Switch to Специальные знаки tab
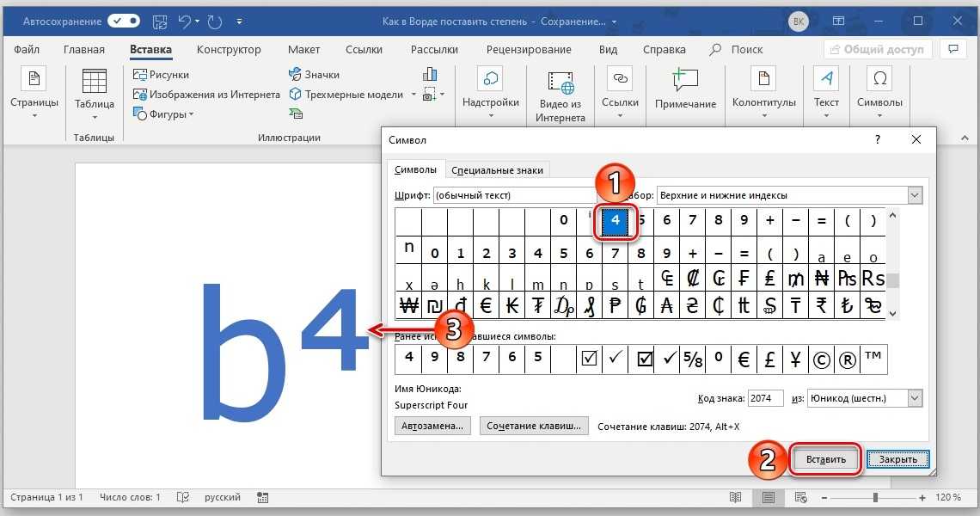 pos(497,170)
